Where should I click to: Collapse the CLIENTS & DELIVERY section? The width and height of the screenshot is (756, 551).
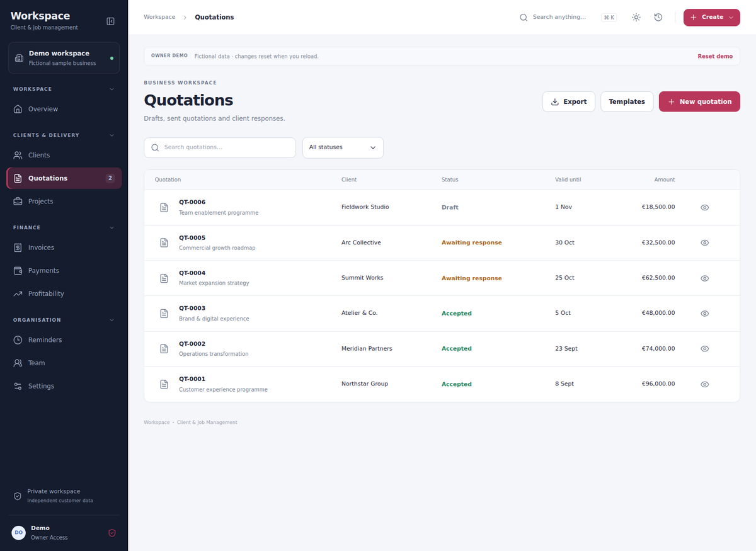112,135
